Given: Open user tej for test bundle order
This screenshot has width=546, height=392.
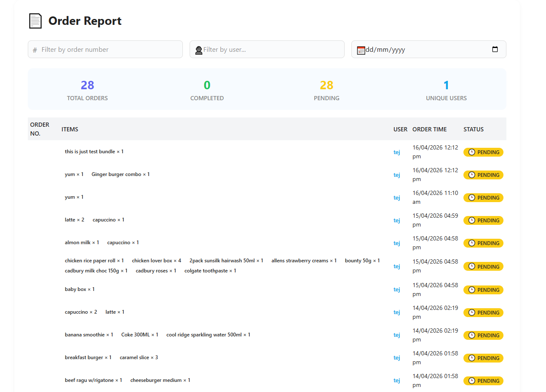Looking at the screenshot, I should coord(397,152).
